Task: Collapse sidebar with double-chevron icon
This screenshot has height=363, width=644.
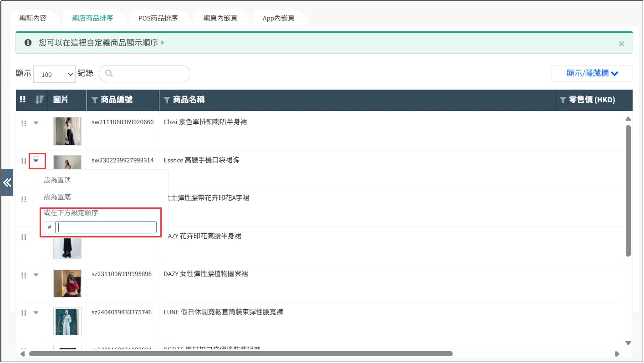Action: coord(7,182)
